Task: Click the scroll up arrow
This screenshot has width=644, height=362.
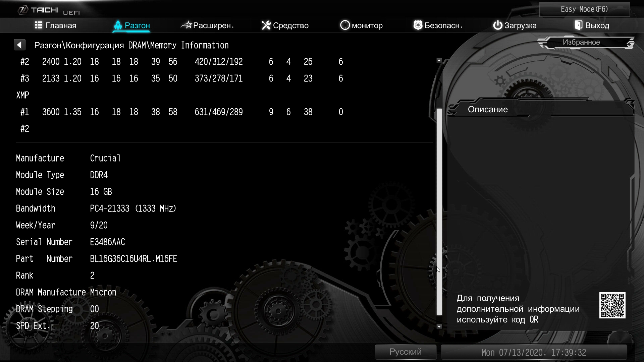Action: (439, 60)
